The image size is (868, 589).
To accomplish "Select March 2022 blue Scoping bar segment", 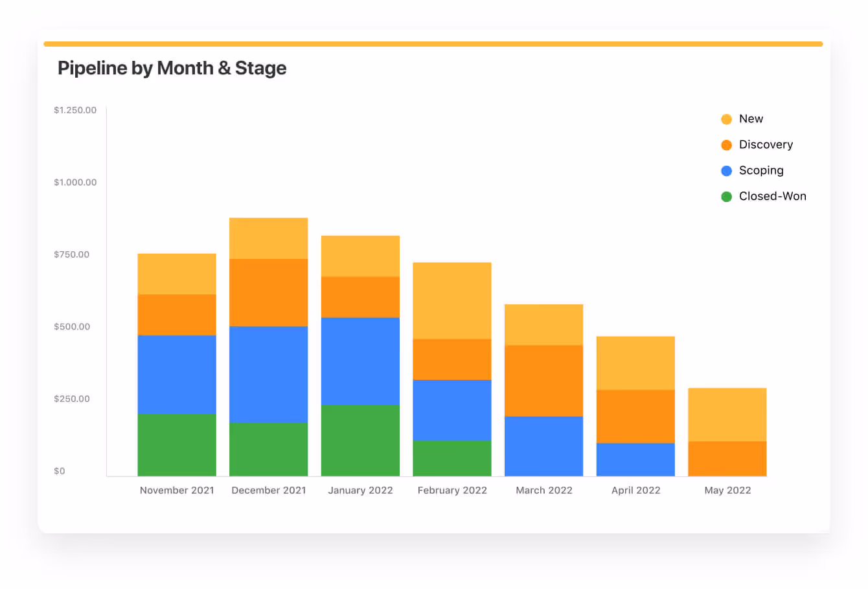I will pos(544,446).
